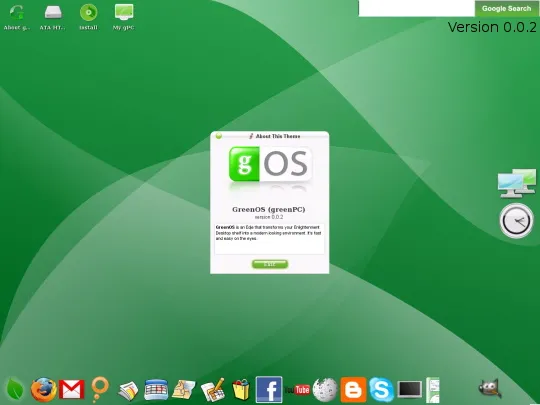540x405 pixels.
Task: Open Facebook dock shortcut
Action: pyautogui.click(x=269, y=389)
